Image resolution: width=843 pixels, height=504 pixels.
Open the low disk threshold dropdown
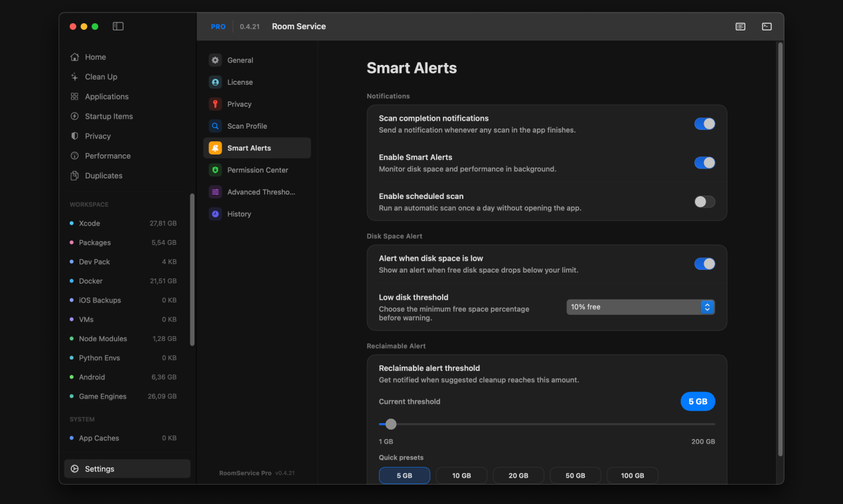coord(640,307)
